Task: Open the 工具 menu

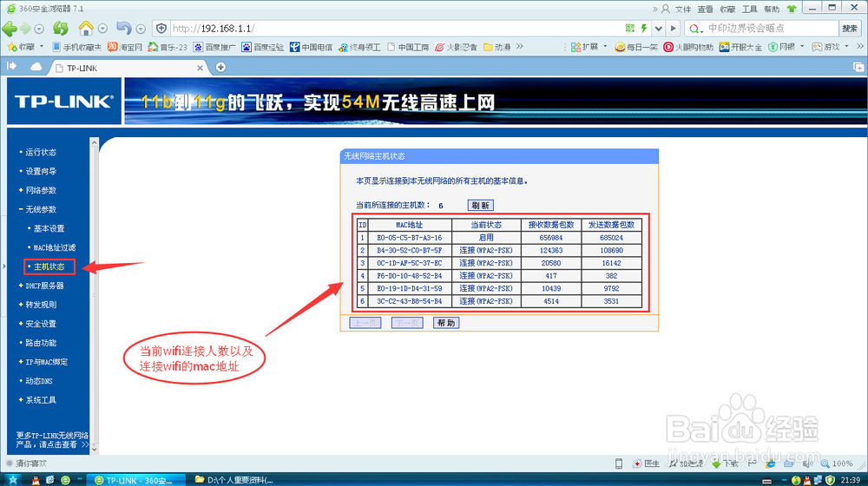Action: [750, 9]
